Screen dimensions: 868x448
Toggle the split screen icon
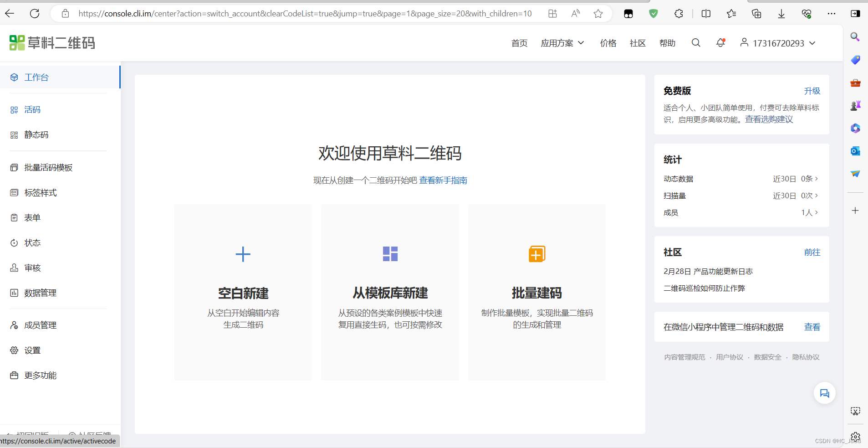click(706, 14)
